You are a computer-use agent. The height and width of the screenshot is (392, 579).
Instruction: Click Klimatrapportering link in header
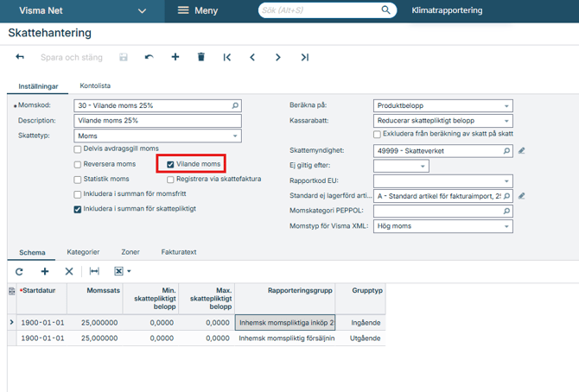448,10
